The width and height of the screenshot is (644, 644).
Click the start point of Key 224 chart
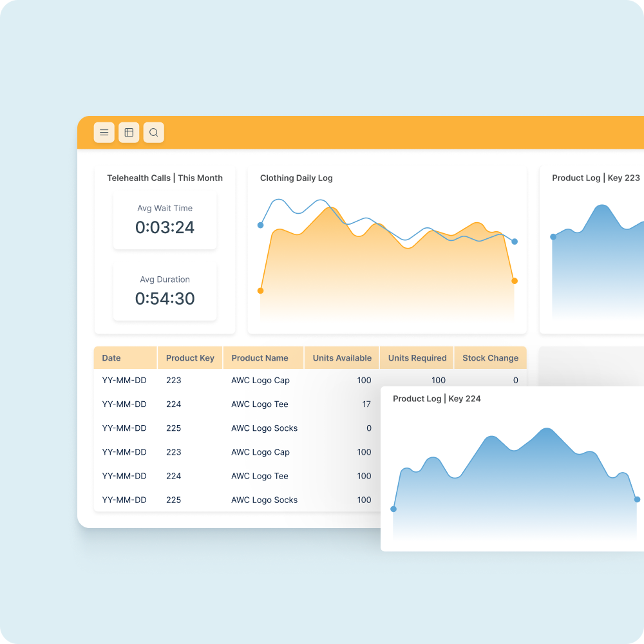click(x=393, y=509)
